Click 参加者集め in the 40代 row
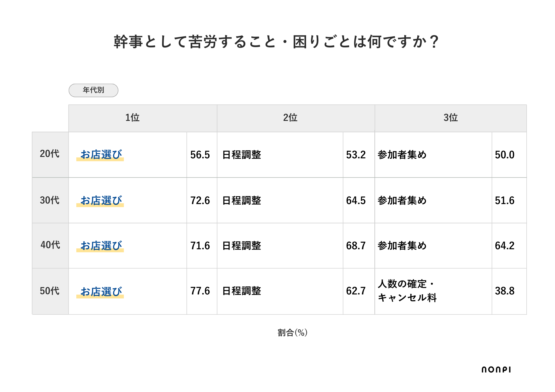 [x=402, y=246]
